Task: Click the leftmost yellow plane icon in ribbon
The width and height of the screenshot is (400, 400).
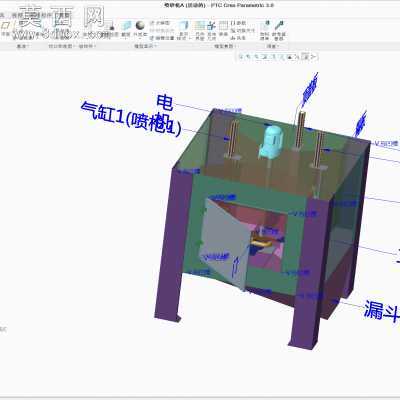Action: (6, 26)
